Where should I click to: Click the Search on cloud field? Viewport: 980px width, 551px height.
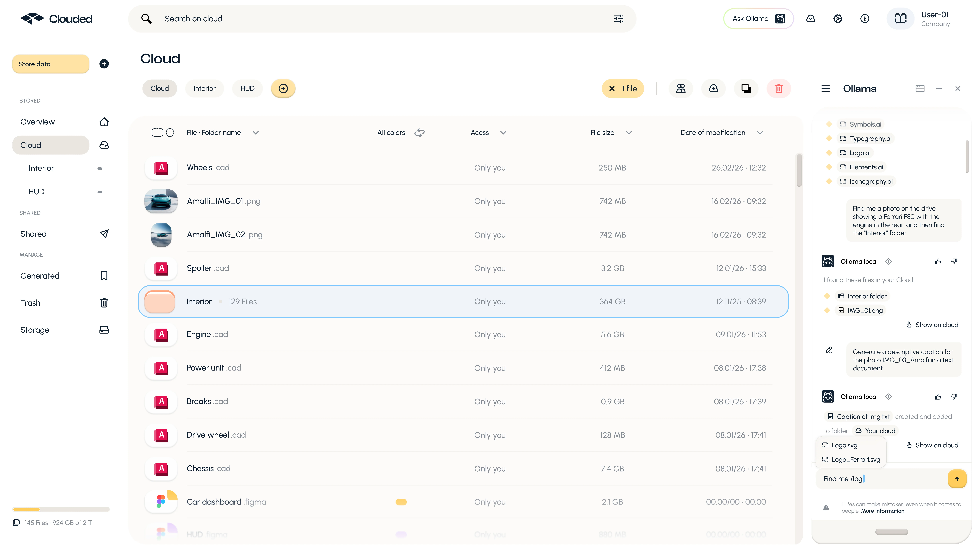coord(382,19)
